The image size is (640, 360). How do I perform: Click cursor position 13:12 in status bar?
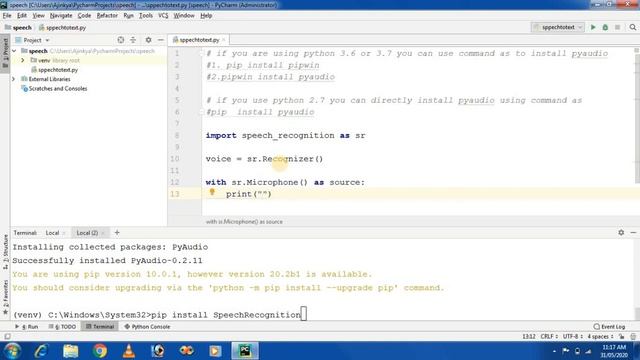529,337
